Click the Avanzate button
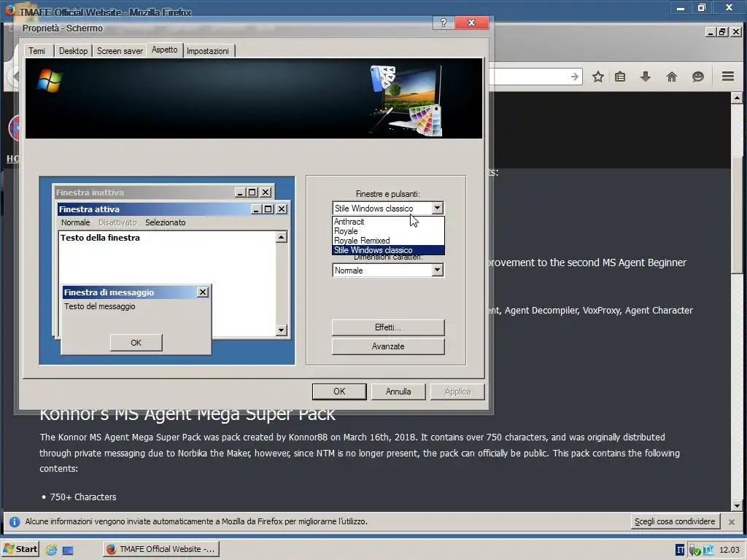 pos(388,346)
